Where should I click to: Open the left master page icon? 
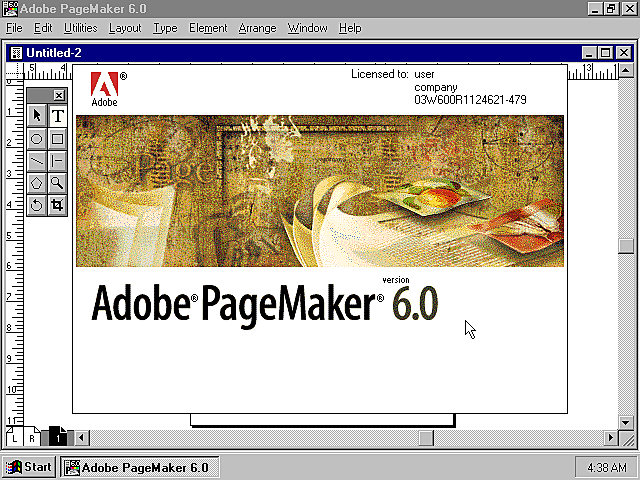coord(14,438)
